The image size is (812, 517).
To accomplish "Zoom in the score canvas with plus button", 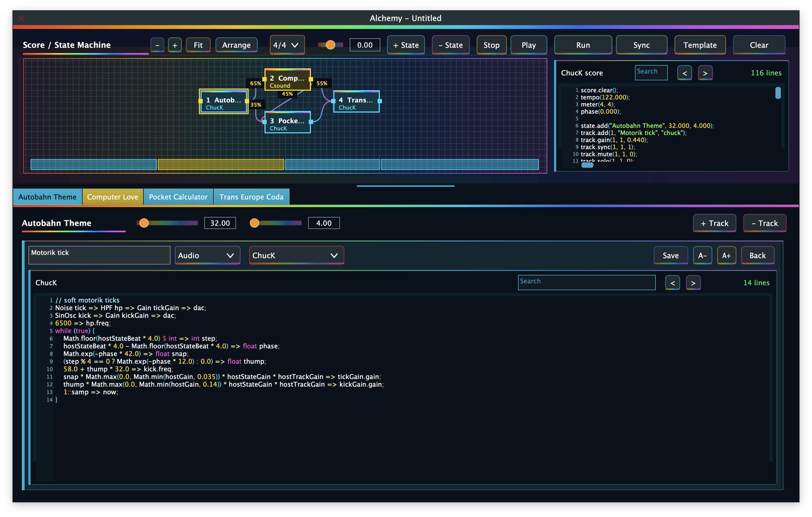I will pyautogui.click(x=175, y=45).
